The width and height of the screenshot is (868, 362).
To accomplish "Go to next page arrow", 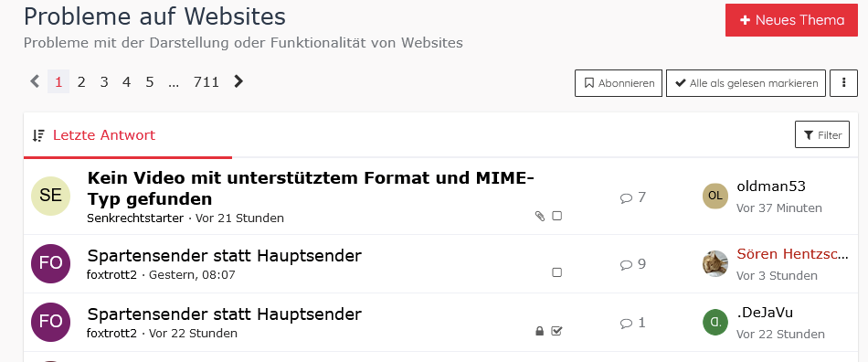I will [238, 82].
